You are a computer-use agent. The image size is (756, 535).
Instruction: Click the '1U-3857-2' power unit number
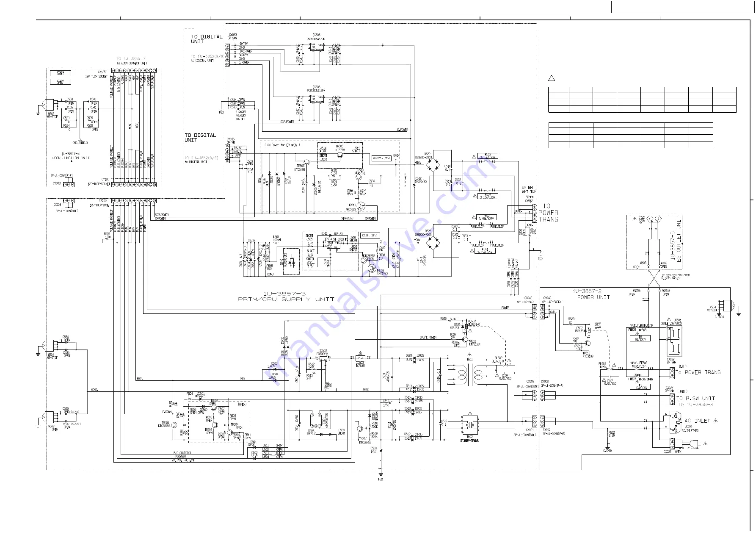(x=587, y=291)
